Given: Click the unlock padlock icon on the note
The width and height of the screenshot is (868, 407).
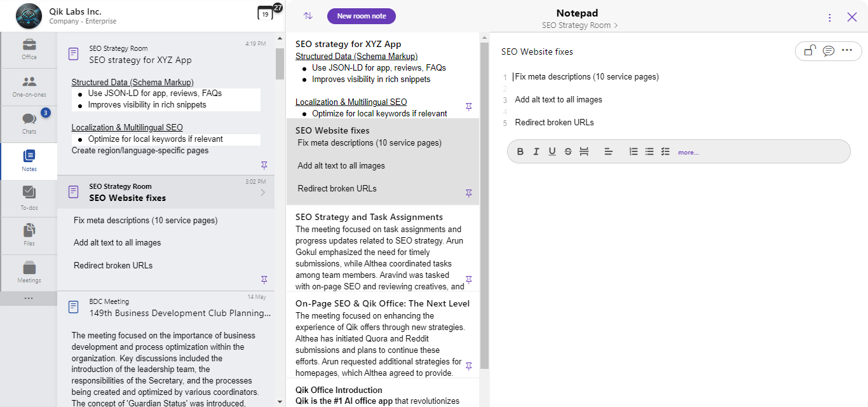Looking at the screenshot, I should click(810, 51).
